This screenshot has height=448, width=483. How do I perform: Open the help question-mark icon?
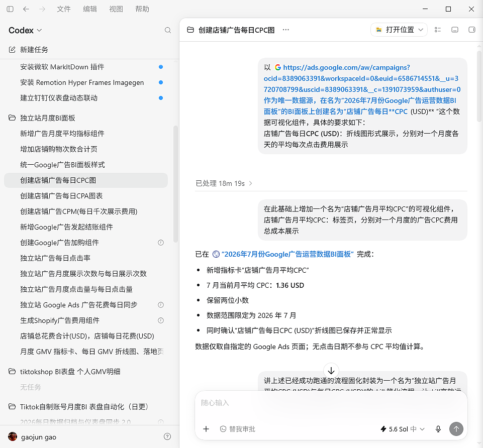167,436
